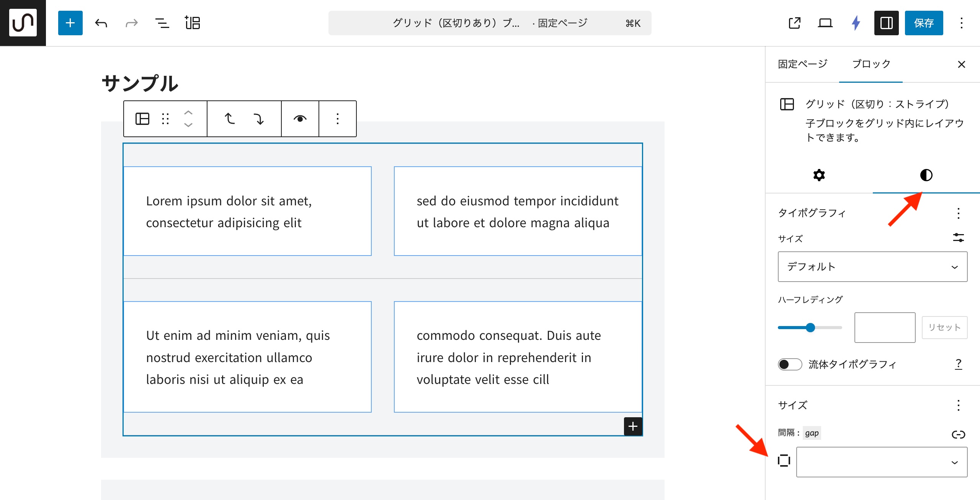Expand the サイズ デフォルト dropdown
Screen dimensions: 980x500
pyautogui.click(x=872, y=267)
